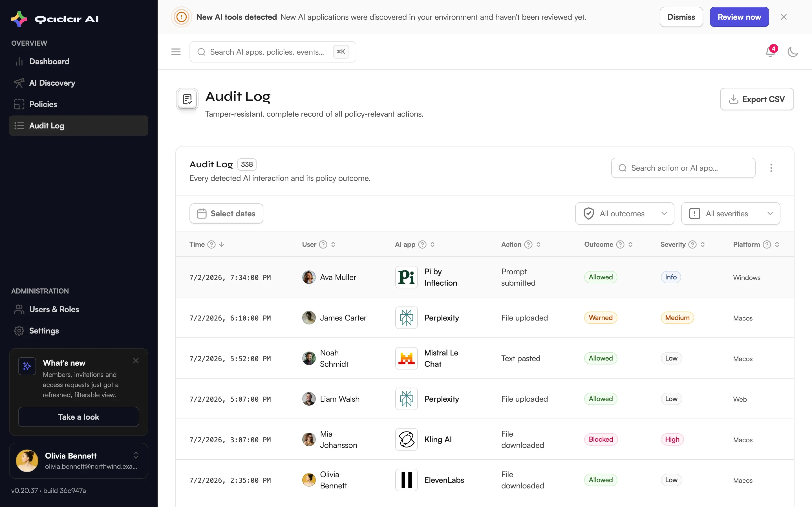Expand the All severities dropdown
Image resolution: width=812 pixels, height=507 pixels.
tap(731, 214)
